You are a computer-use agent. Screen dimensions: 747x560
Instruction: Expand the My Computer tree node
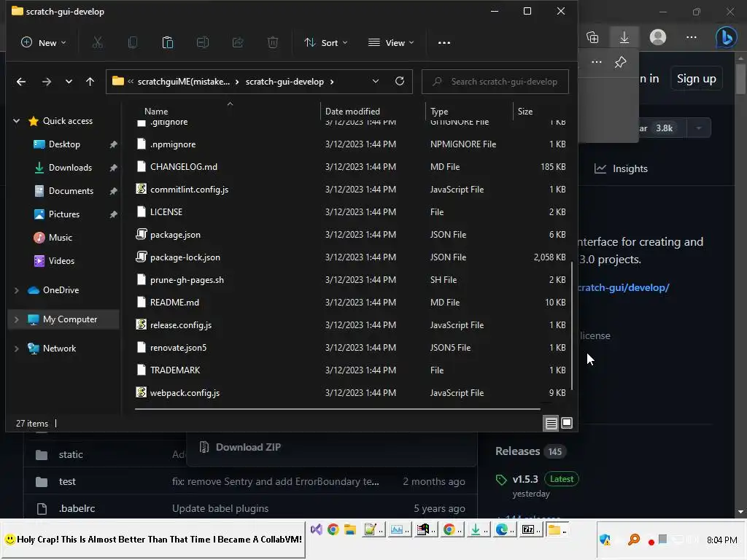point(16,319)
